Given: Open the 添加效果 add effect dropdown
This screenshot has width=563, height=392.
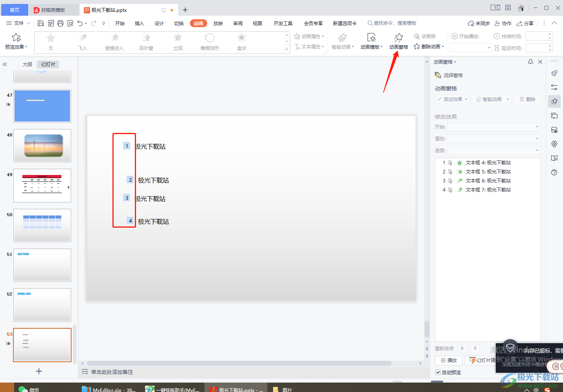Looking at the screenshot, I should pos(452,99).
